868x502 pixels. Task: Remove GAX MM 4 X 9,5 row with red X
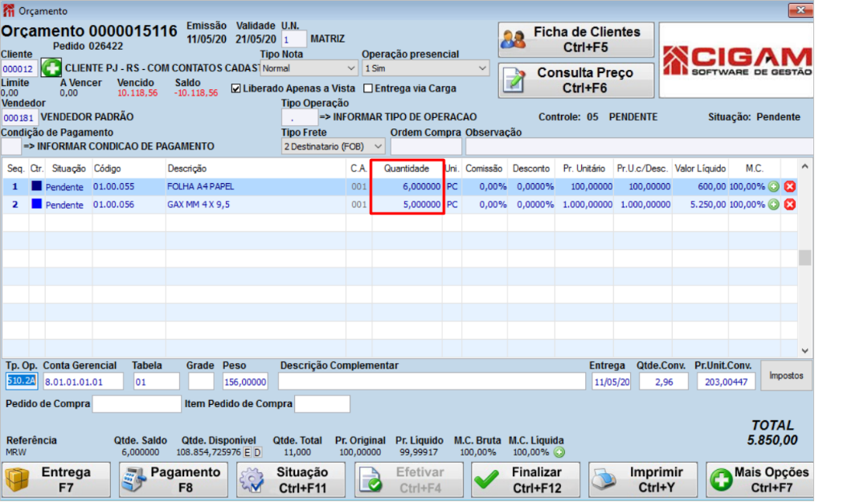790,205
